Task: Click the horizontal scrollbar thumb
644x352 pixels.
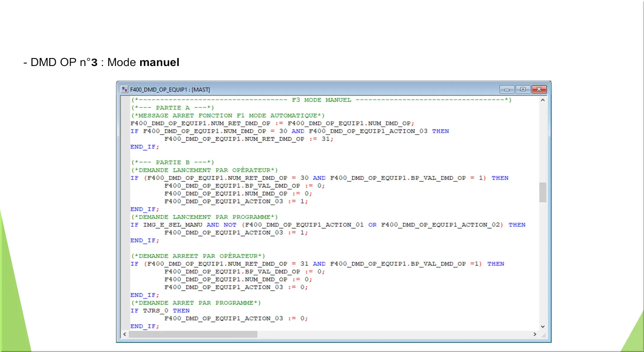Action: tap(193, 334)
